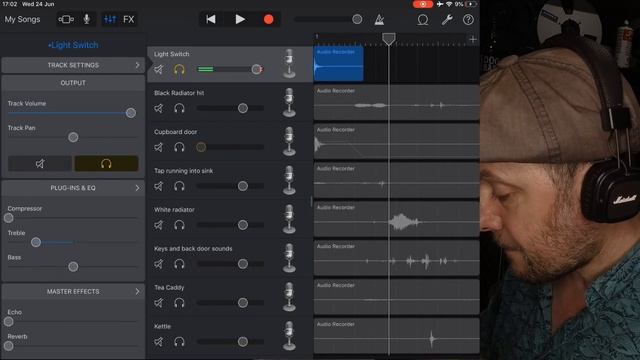Solo the Black Radiator hit track
Screen dimensions: 640x360
[x=179, y=108]
